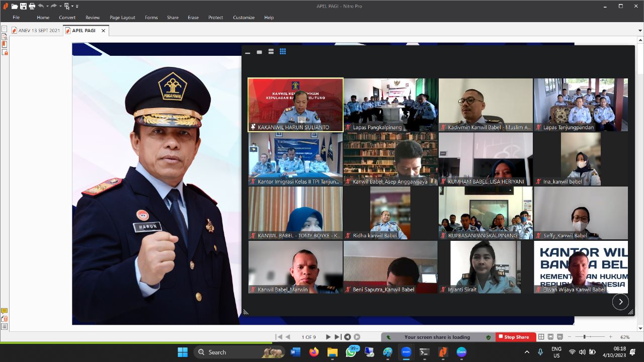Open the Pages thumbnail panel in left sidebar
The height and width of the screenshot is (362, 644).
tap(5, 29)
